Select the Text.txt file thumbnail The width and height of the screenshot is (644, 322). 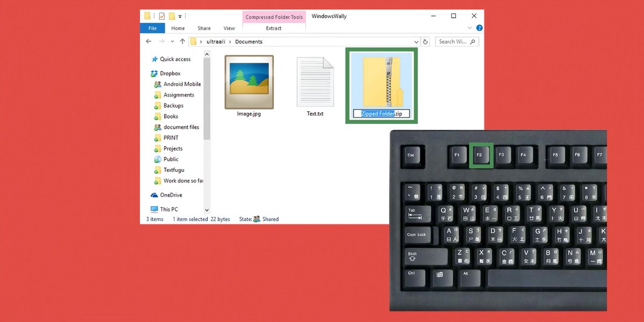coord(315,82)
